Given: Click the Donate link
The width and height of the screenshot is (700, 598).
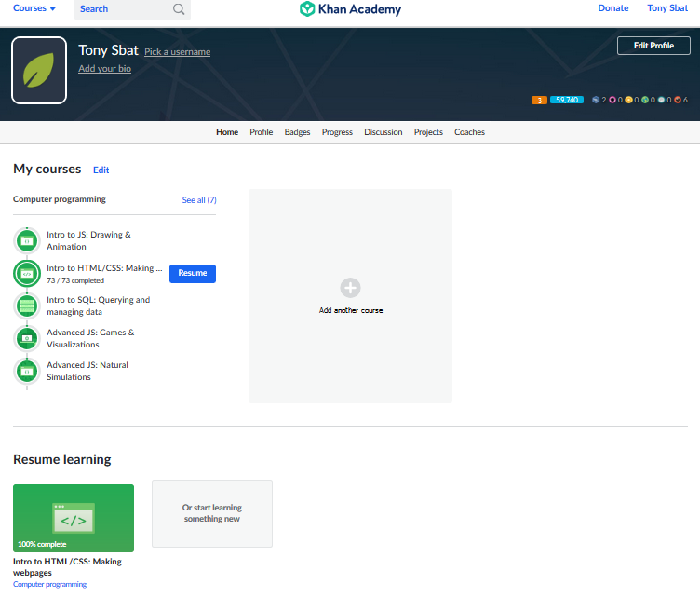Looking at the screenshot, I should pyautogui.click(x=612, y=8).
